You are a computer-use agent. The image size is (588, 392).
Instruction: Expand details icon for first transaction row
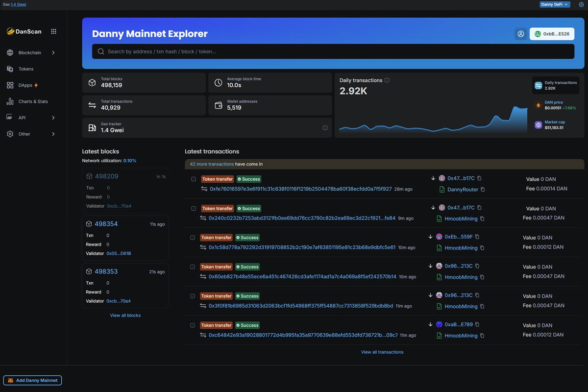pyautogui.click(x=193, y=179)
